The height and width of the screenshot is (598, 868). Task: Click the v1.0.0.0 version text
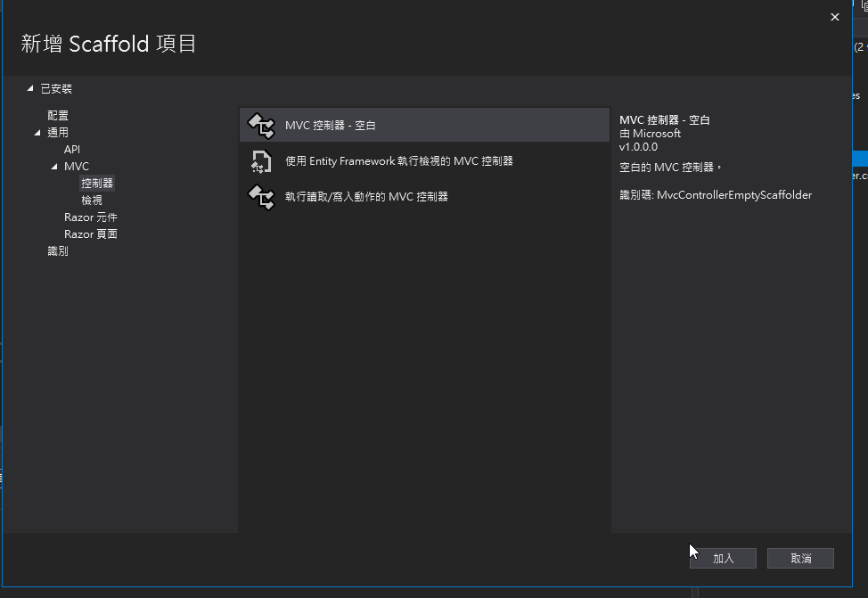click(638, 147)
